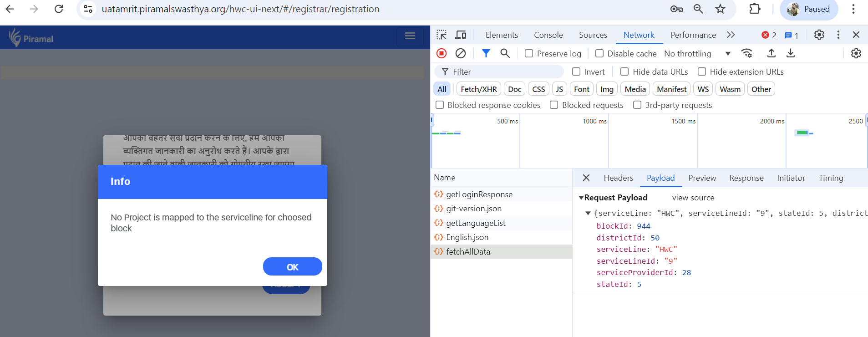
Task: Open DevTools settings gear
Action: tap(819, 35)
